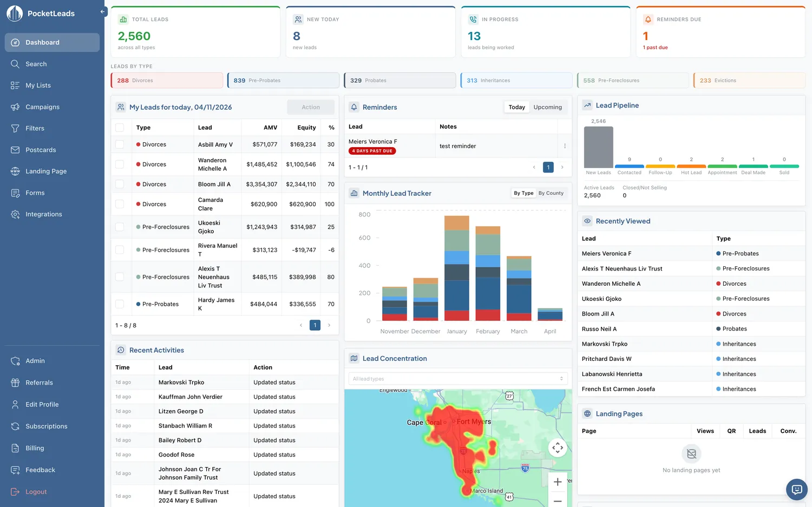The height and width of the screenshot is (507, 812).
Task: Click the February bar in lead tracker
Action: [488, 274]
